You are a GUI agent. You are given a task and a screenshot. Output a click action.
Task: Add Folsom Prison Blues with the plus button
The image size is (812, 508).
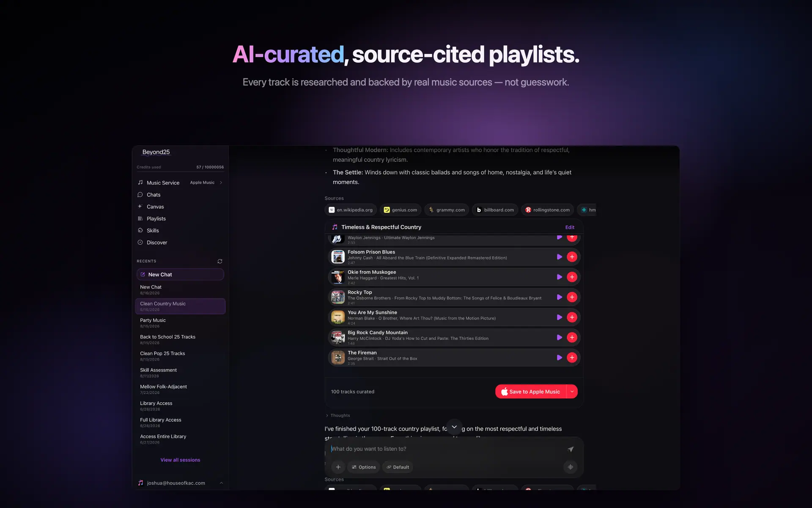[572, 257]
